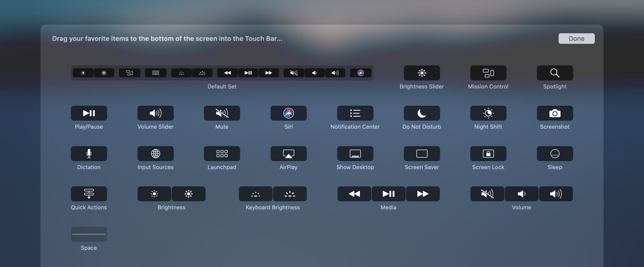Click brightness up in the Default Set strip
Screen dimensions: 644x267
(104, 73)
